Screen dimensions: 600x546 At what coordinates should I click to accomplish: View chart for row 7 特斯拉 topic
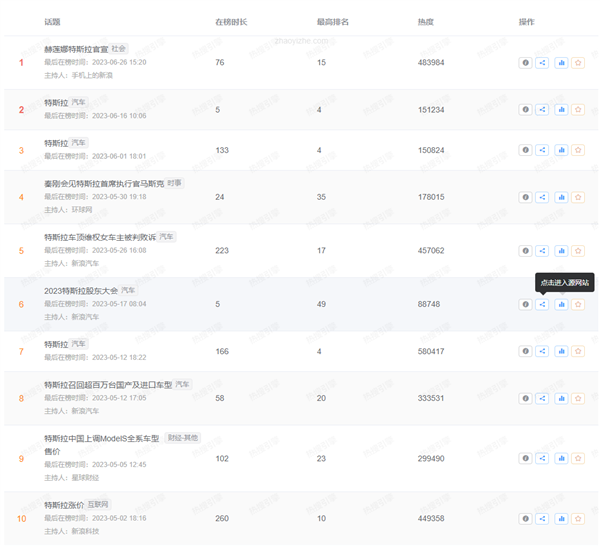560,351
